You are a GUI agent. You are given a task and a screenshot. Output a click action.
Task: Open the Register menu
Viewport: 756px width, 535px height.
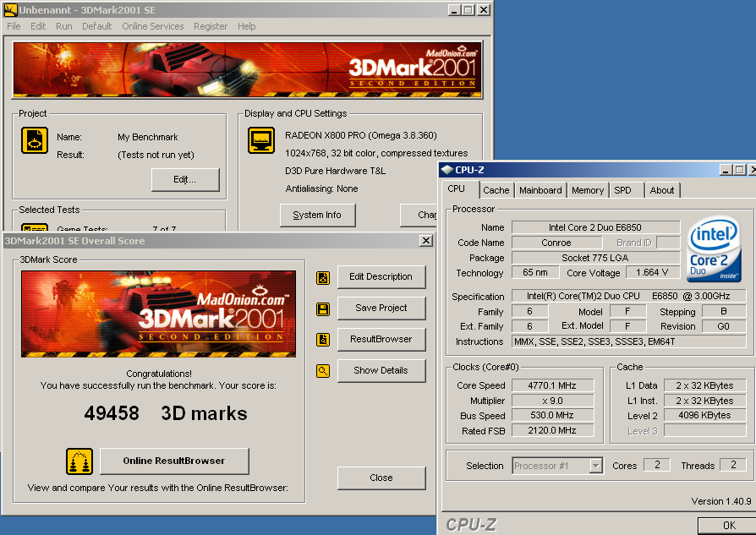click(x=211, y=26)
